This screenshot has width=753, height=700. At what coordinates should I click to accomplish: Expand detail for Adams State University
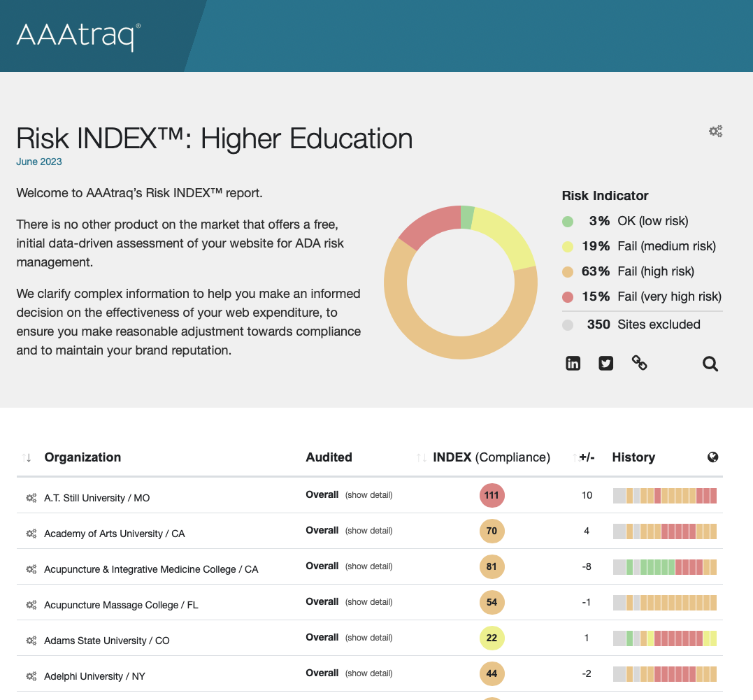(368, 638)
